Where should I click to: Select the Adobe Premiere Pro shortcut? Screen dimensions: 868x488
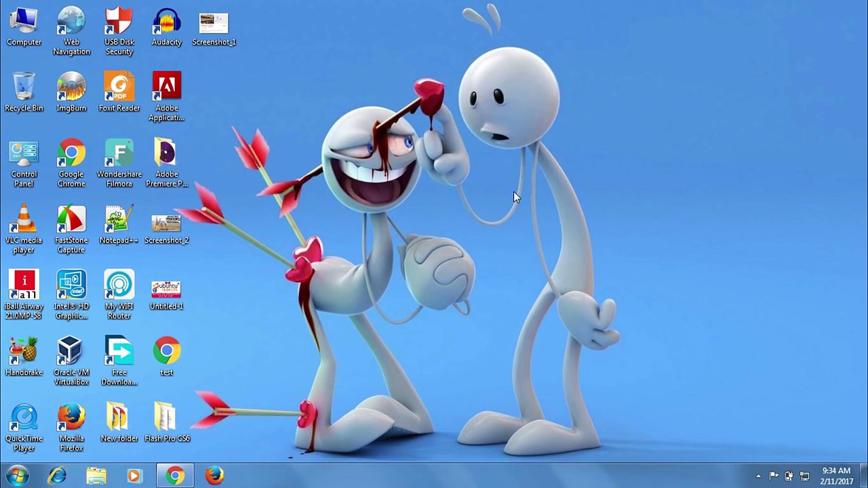pyautogui.click(x=166, y=163)
